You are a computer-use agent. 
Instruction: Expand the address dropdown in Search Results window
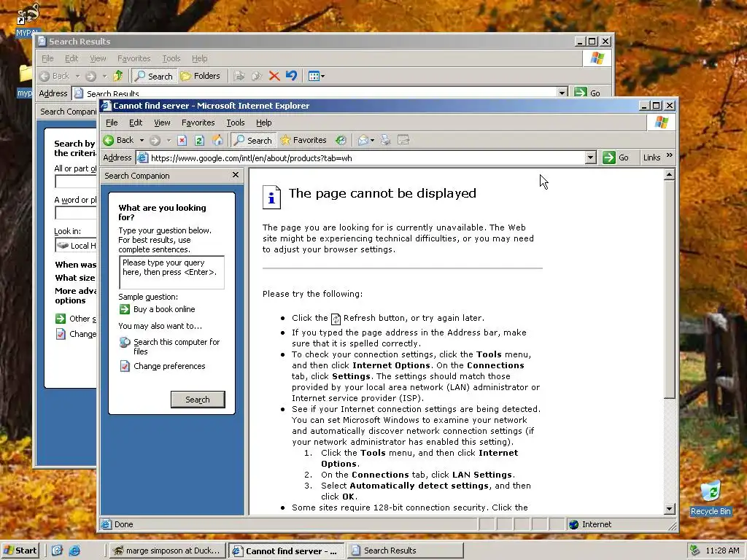562,93
